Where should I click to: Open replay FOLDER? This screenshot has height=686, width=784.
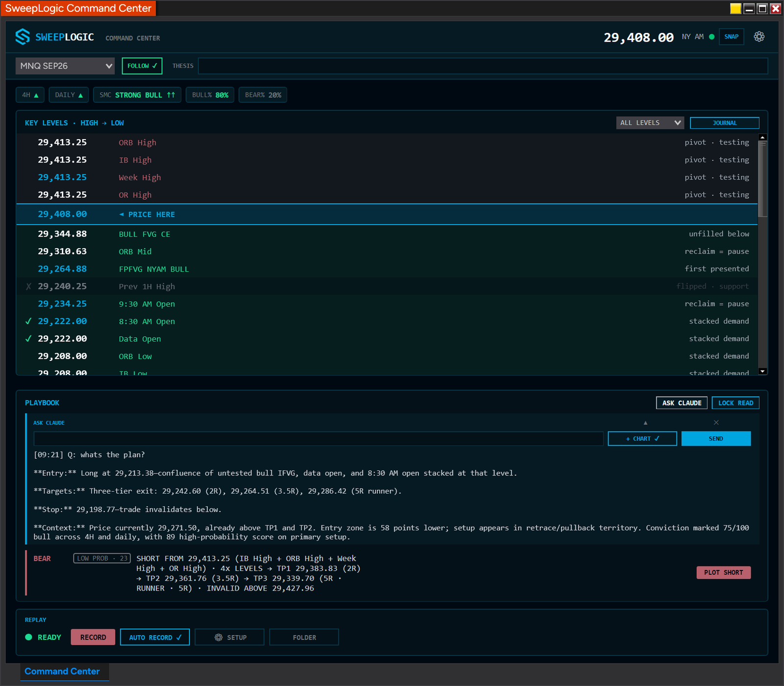[304, 637]
